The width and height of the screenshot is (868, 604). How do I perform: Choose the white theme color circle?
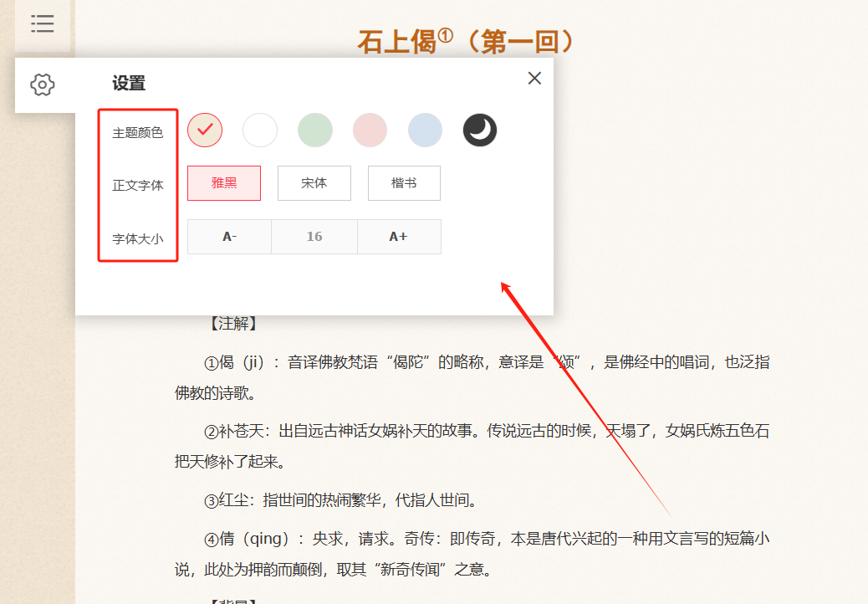pos(260,131)
